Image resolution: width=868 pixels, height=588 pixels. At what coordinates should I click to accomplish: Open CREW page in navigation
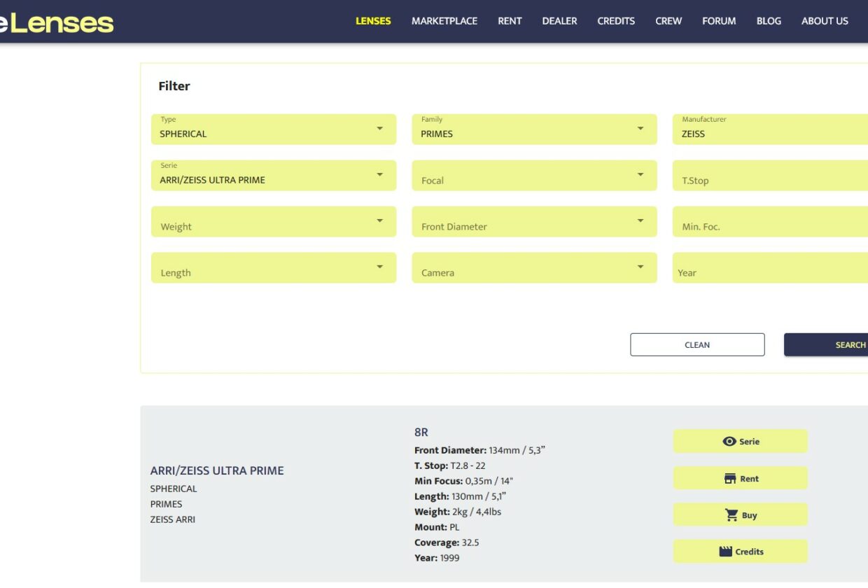tap(668, 21)
